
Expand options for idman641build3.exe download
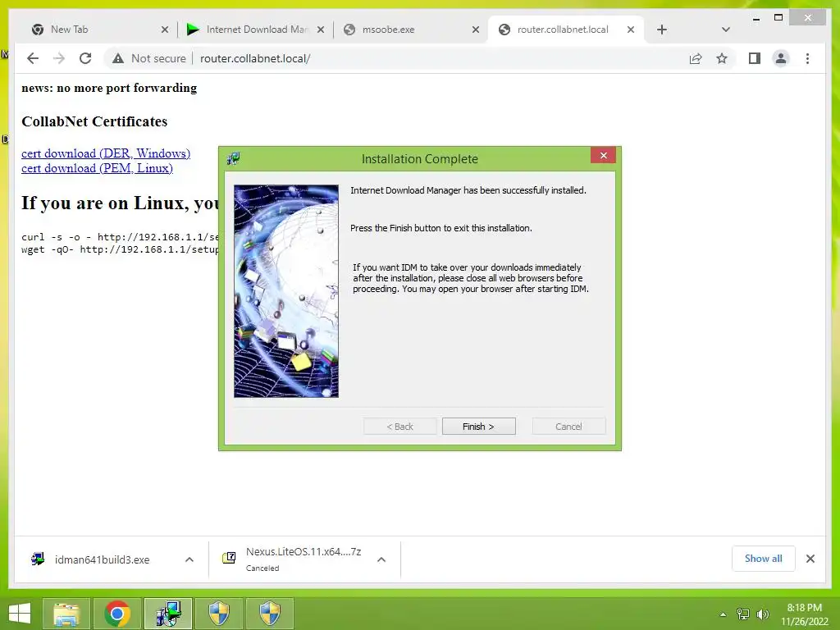pyautogui.click(x=189, y=559)
